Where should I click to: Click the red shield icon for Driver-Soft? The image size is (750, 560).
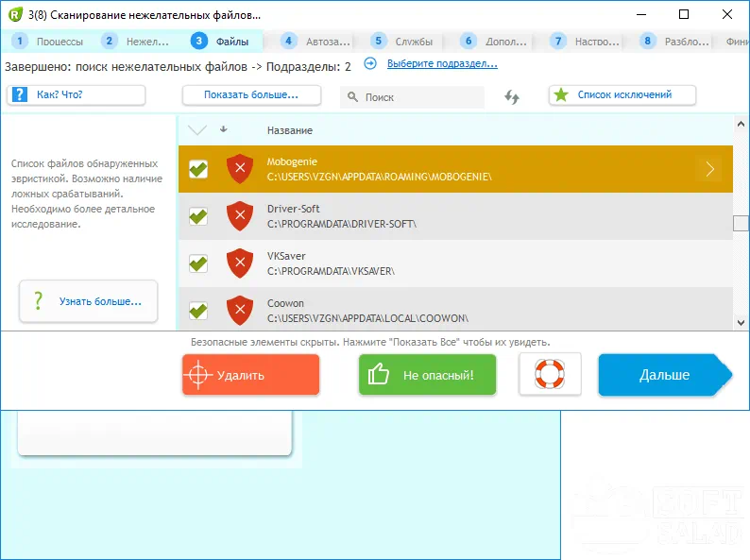pyautogui.click(x=240, y=215)
